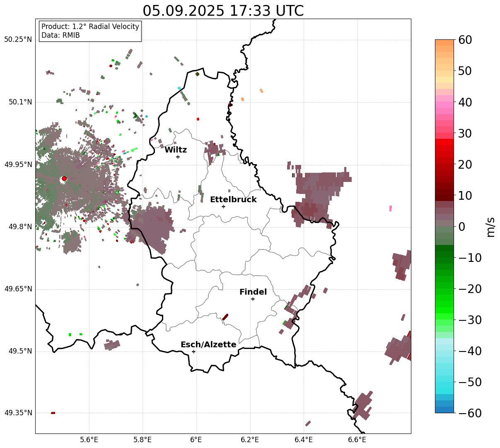Select the Ettelbruck city label
Image resolution: width=500 pixels, height=448 pixels.
233,200
